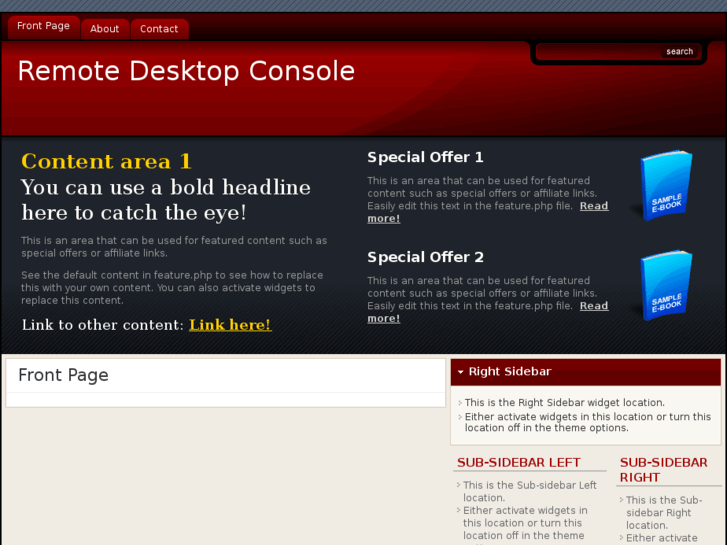727x545 pixels.
Task: Click 'This is the Right Sidebar widget location.' item
Action: click(564, 403)
